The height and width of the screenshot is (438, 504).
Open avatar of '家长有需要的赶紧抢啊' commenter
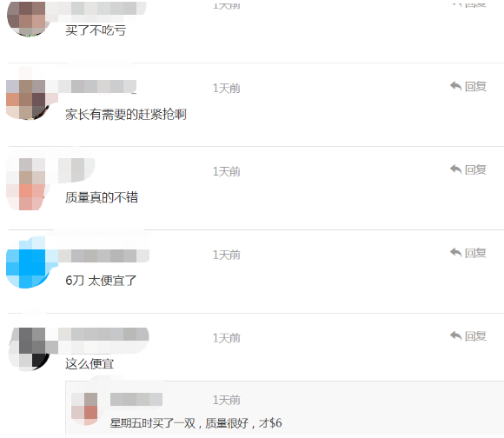pos(29,100)
